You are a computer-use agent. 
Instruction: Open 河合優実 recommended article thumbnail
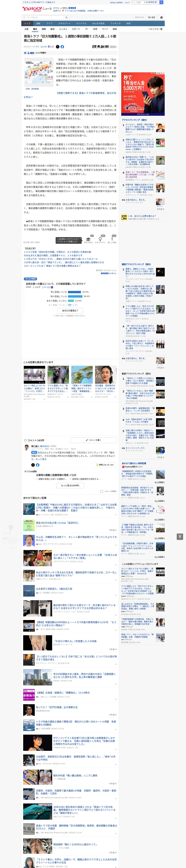(106, 375)
